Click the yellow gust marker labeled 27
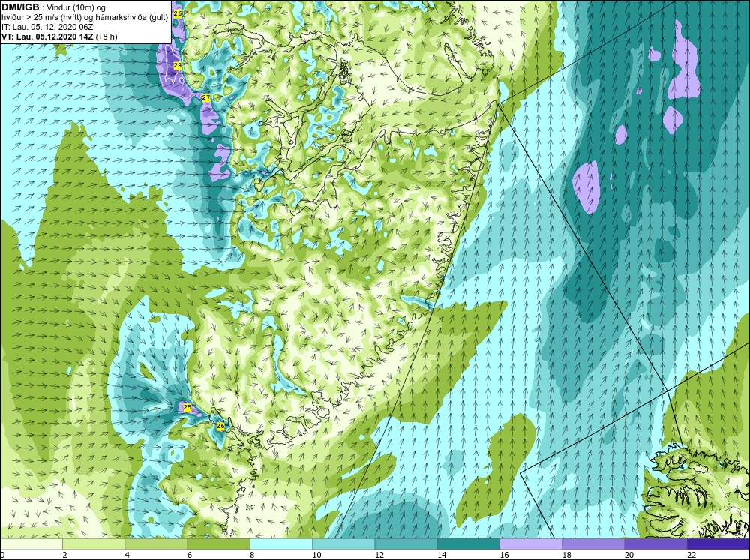The width and height of the screenshot is (750, 560). coord(206,97)
